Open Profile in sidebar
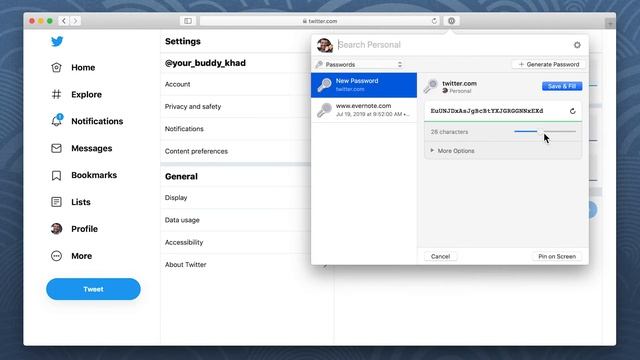640x360 pixels. click(x=84, y=229)
